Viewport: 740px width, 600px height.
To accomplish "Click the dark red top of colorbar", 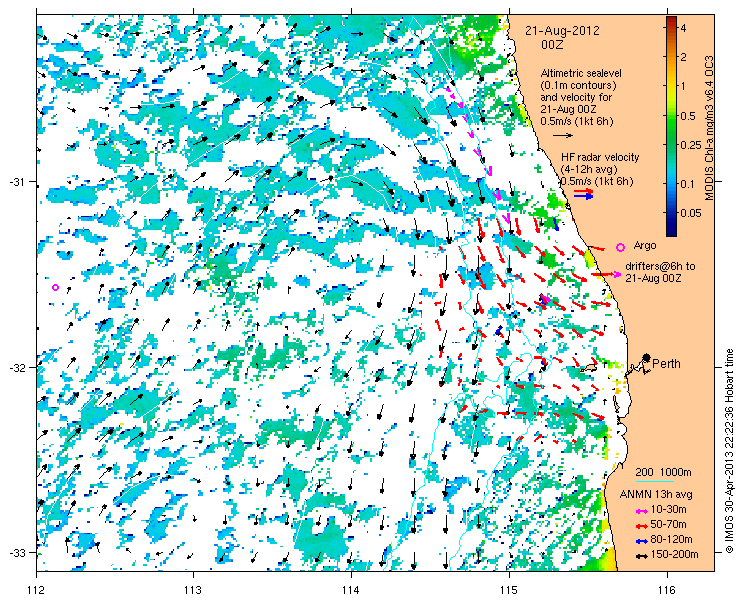I will point(671,20).
